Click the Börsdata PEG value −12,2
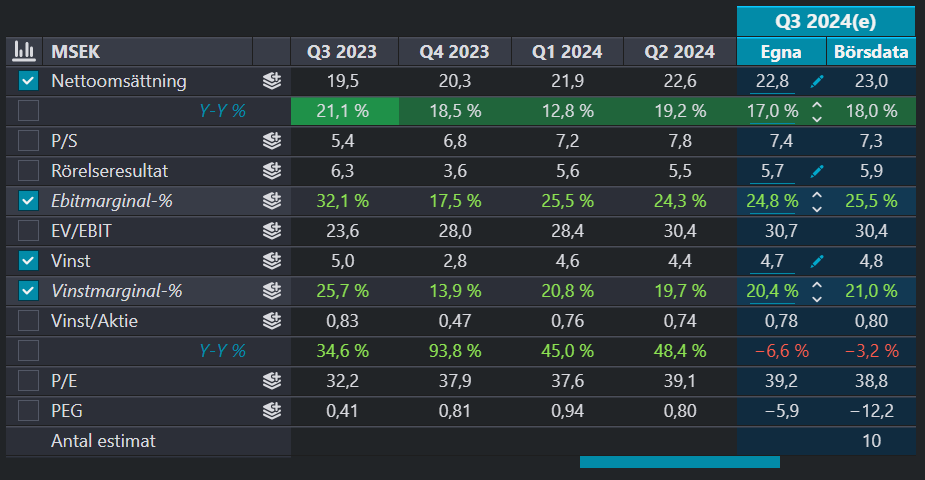The width and height of the screenshot is (925, 480). pyautogui.click(x=871, y=411)
